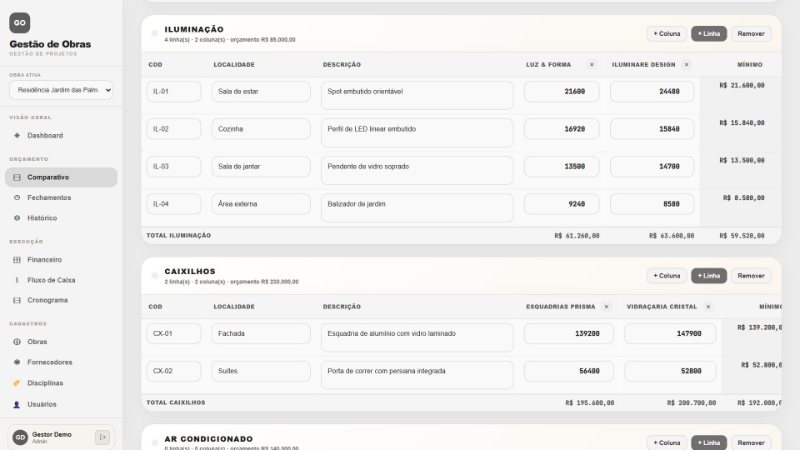The height and width of the screenshot is (450, 800).
Task: Click the Dashboard icon in the sidebar
Action: 17,136
